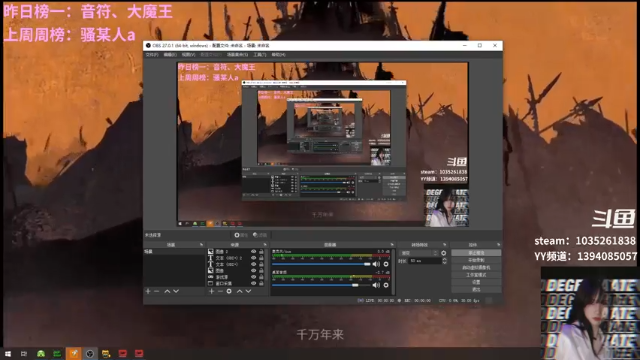
Task: Enable 工作室模式 studio mode
Action: [x=476, y=275]
